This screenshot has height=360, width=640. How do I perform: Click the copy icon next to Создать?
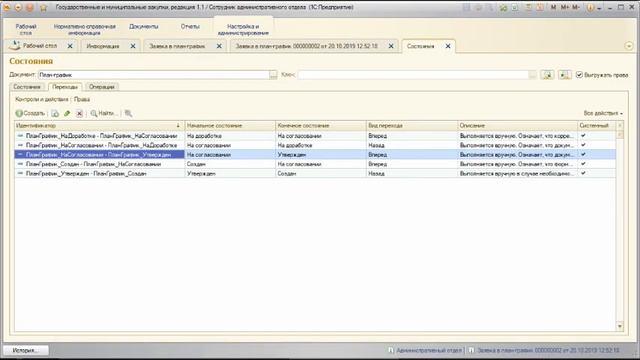(x=55, y=113)
